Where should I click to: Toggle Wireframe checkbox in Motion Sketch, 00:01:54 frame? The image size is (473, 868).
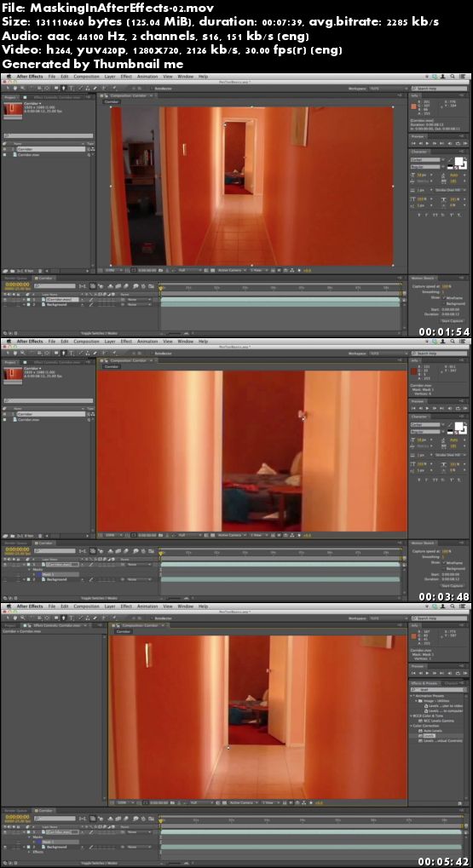pyautogui.click(x=444, y=298)
